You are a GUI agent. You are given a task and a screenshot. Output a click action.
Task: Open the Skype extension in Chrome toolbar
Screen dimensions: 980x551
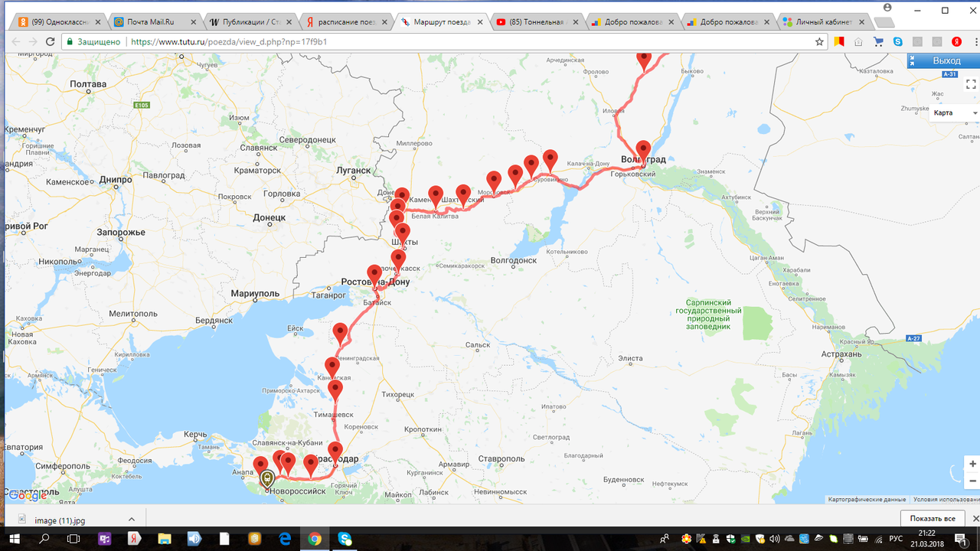click(x=898, y=41)
